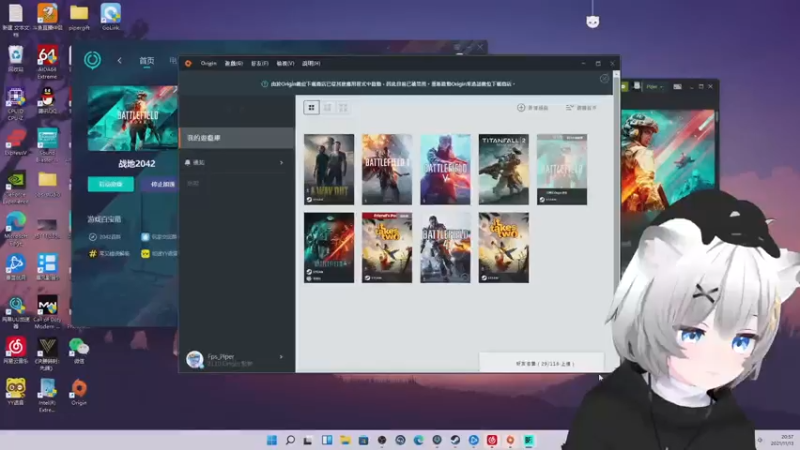Open the 64 AIDA64 Extreme desktop icon
800x450 pixels.
[x=47, y=62]
